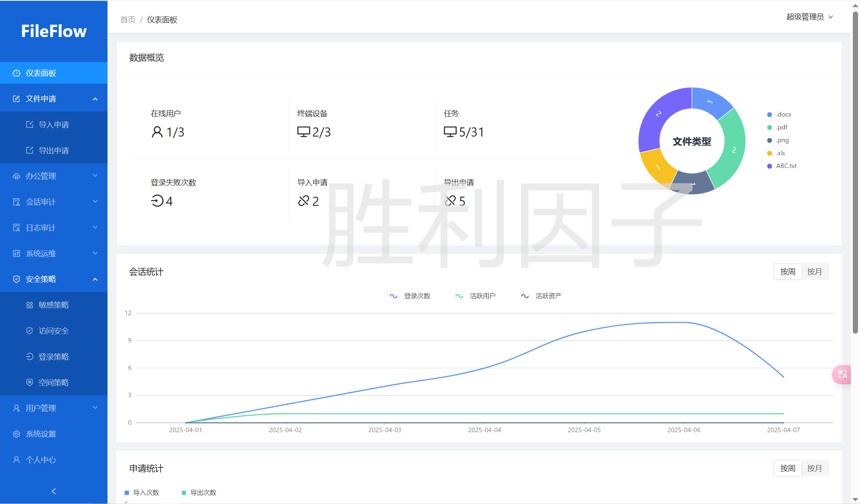Click the floating pink translate icon
Viewport: 860px width, 504px height.
(x=842, y=374)
